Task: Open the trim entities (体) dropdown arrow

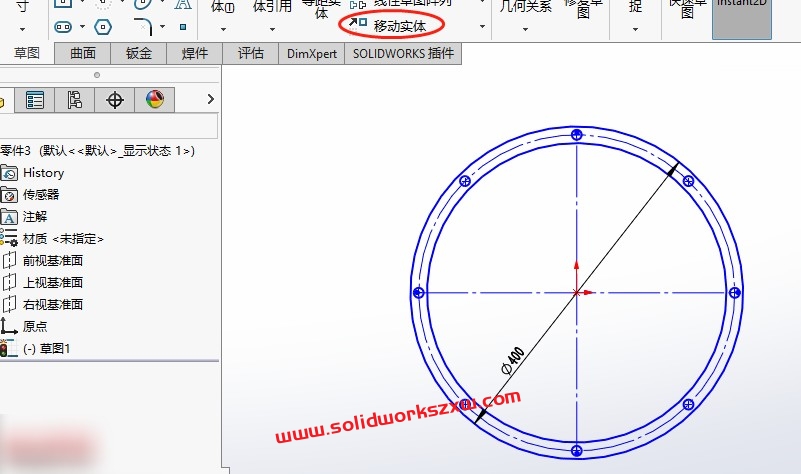Action: click(x=223, y=30)
